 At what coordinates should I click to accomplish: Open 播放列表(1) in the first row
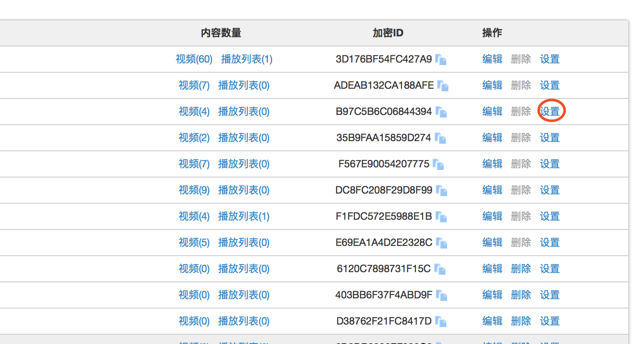coord(247,59)
